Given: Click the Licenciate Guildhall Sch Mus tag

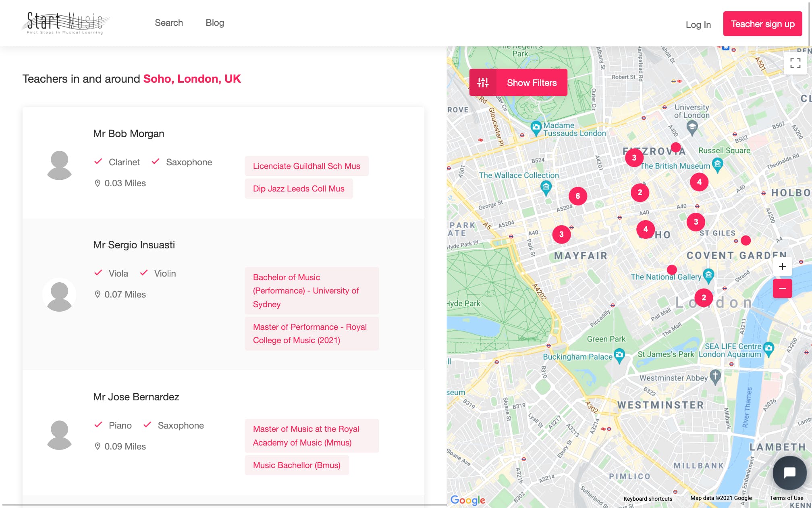Looking at the screenshot, I should pyautogui.click(x=307, y=166).
